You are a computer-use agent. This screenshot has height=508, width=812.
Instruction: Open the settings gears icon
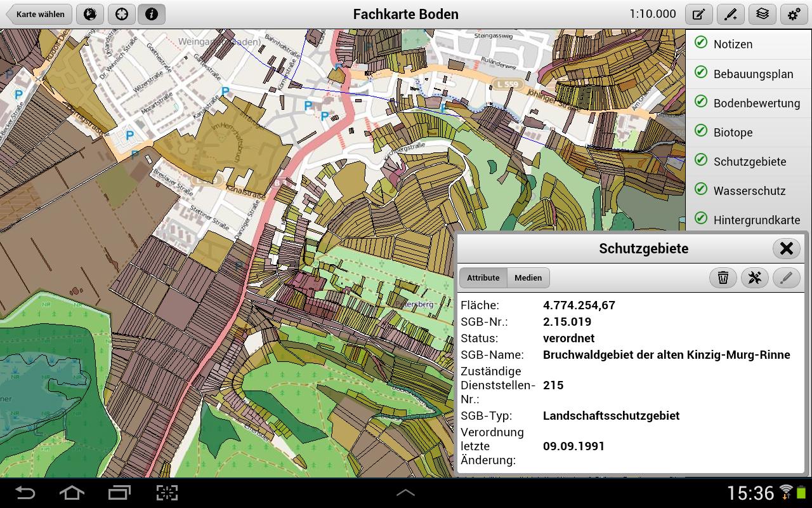794,14
